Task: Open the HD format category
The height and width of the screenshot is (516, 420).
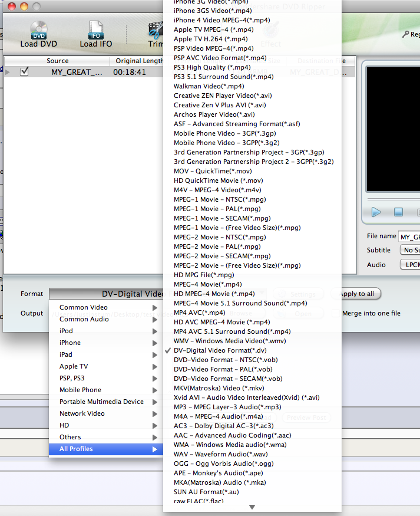Action: [x=106, y=426]
